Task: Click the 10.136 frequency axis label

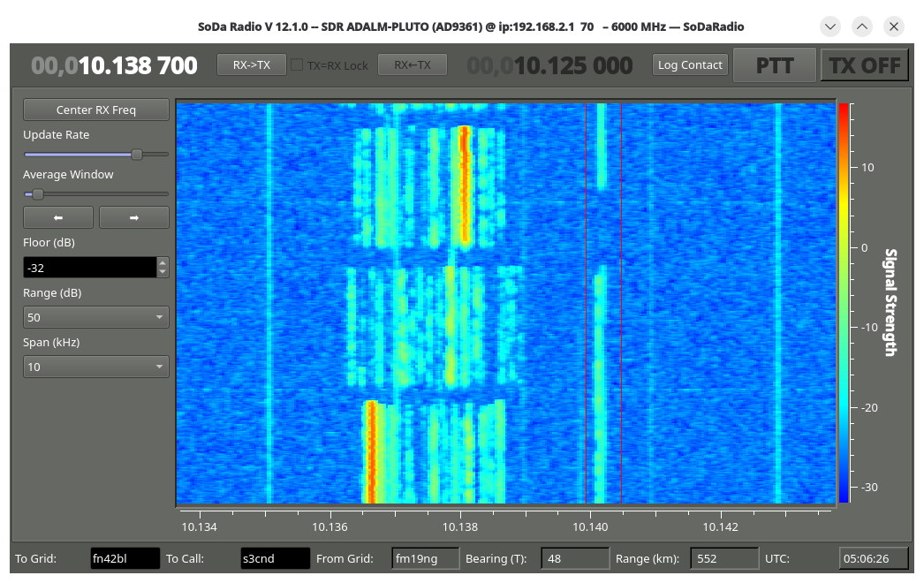Action: 329,527
